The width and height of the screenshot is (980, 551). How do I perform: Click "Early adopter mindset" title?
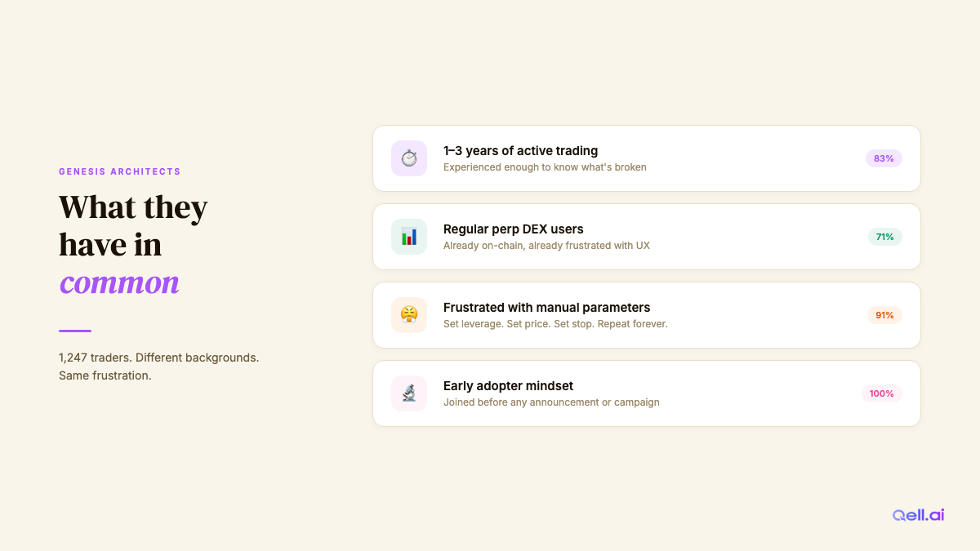click(x=508, y=386)
